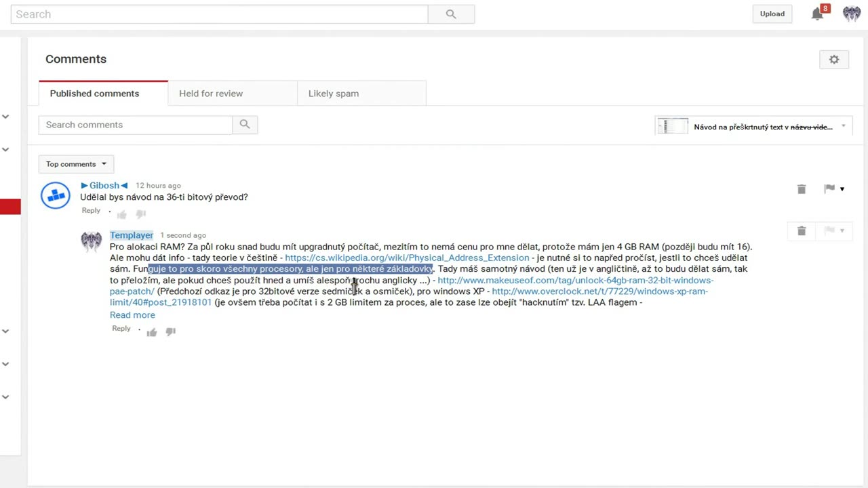Open the makeuseof.com unlock RAM link
Image resolution: width=868 pixels, height=488 pixels.
pyautogui.click(x=575, y=280)
